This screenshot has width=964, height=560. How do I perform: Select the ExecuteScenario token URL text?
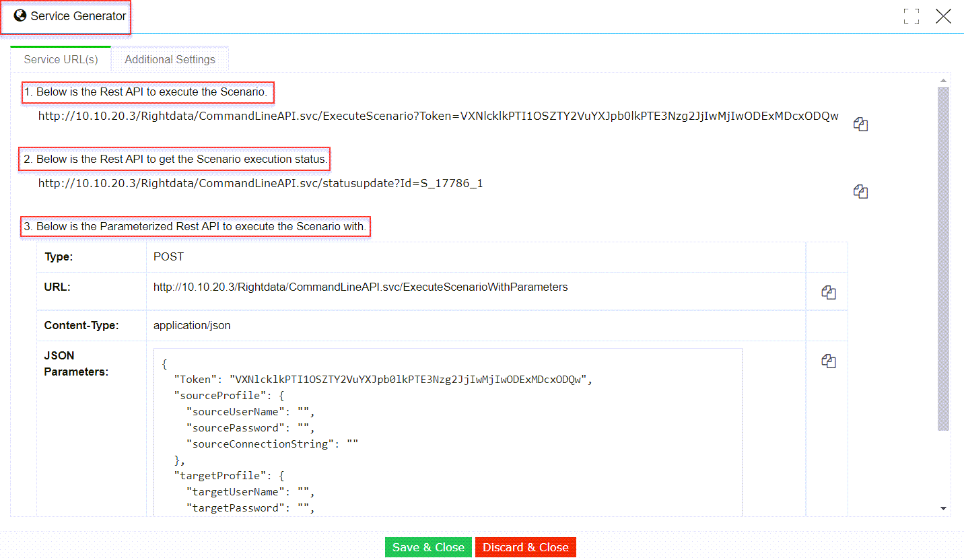438,116
